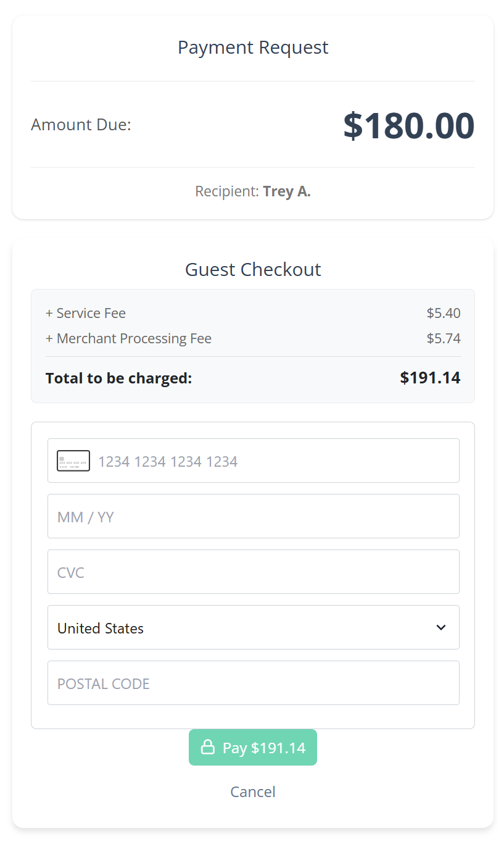Click the credit card icon

click(x=73, y=461)
